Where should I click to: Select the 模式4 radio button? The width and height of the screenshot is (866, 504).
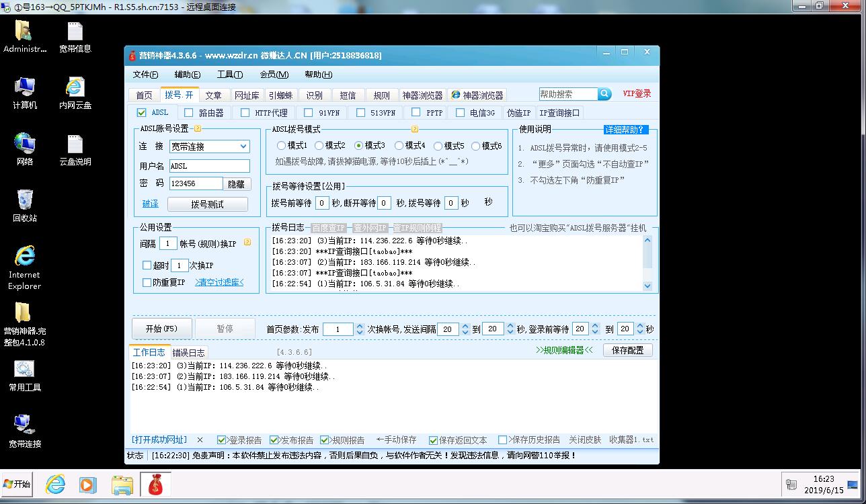pyautogui.click(x=399, y=146)
